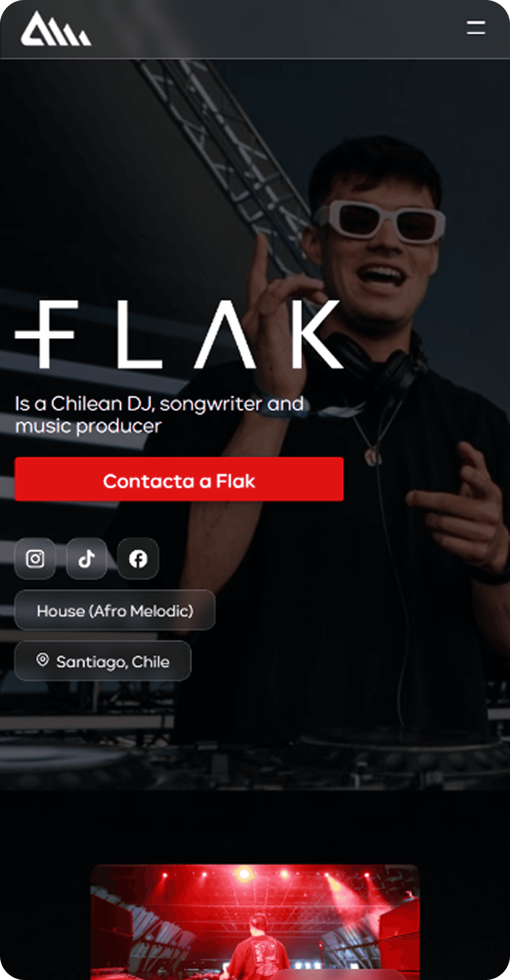Open Flak's TikTok profile icon
This screenshot has height=980, width=510.
pos(87,558)
